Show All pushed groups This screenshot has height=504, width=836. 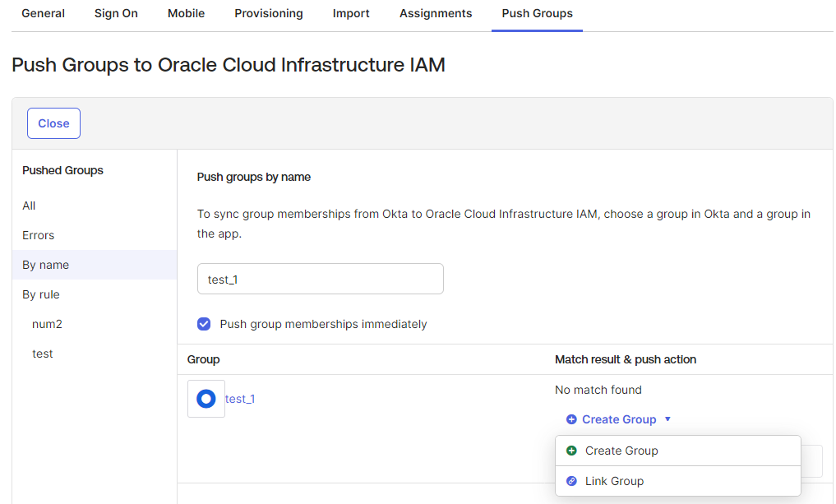tap(29, 206)
